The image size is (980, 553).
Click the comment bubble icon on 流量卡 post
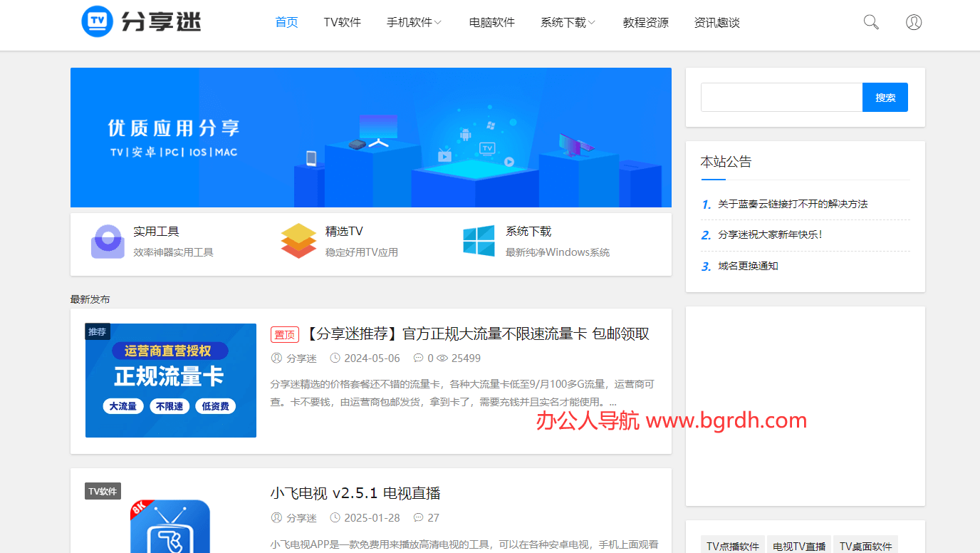pyautogui.click(x=418, y=358)
